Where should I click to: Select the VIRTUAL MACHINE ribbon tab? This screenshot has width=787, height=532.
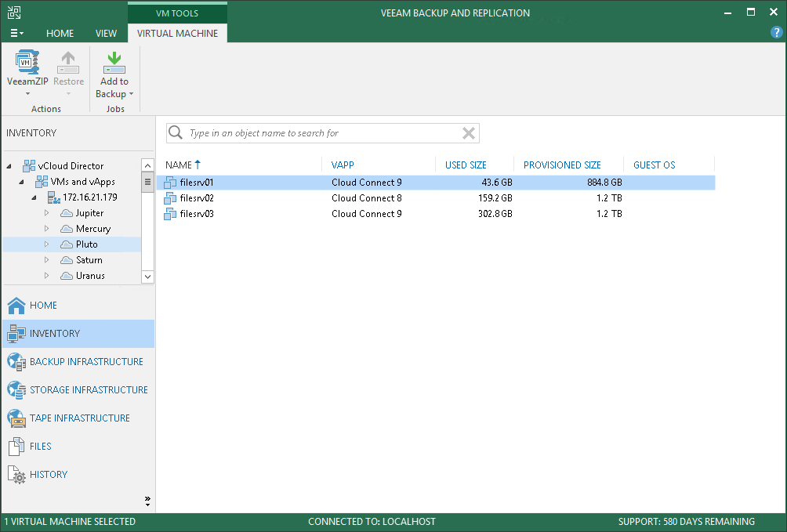point(177,33)
